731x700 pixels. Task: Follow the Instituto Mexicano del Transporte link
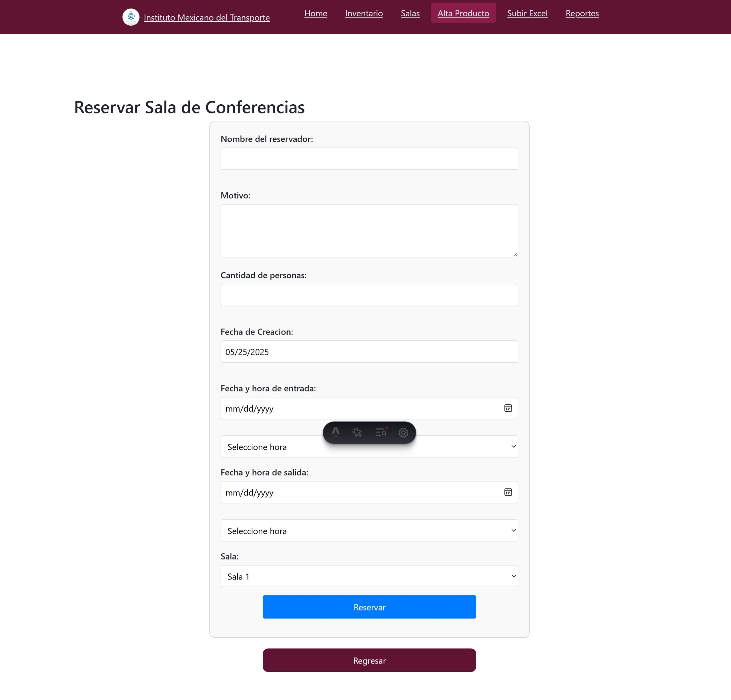(x=207, y=17)
